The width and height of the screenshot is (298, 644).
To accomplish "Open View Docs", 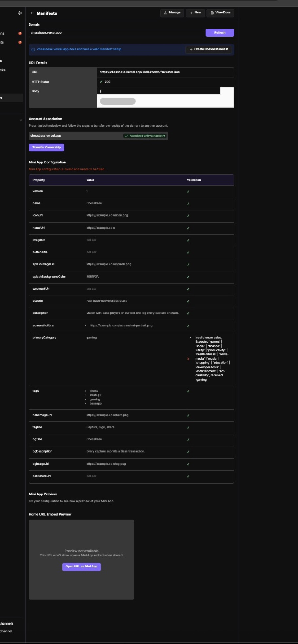I will (220, 13).
